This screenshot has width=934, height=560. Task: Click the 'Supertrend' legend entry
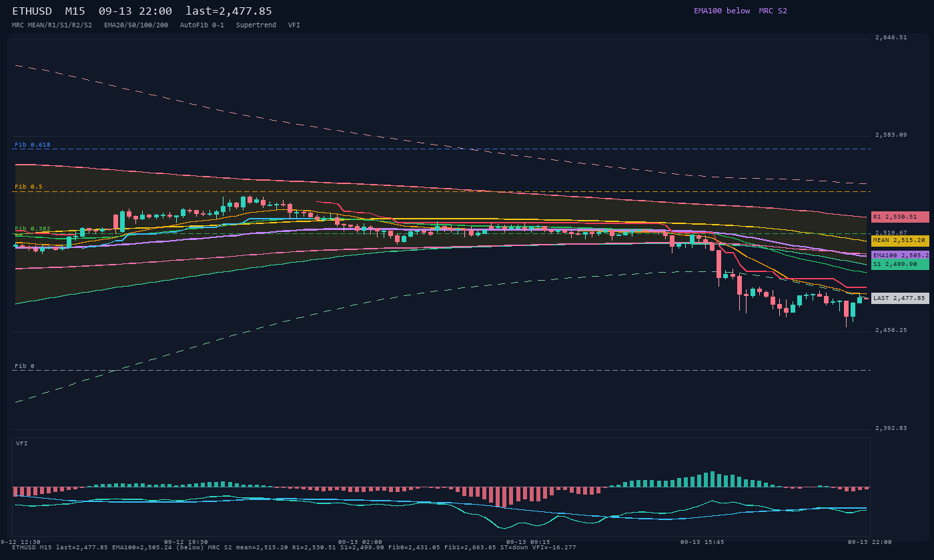(256, 25)
